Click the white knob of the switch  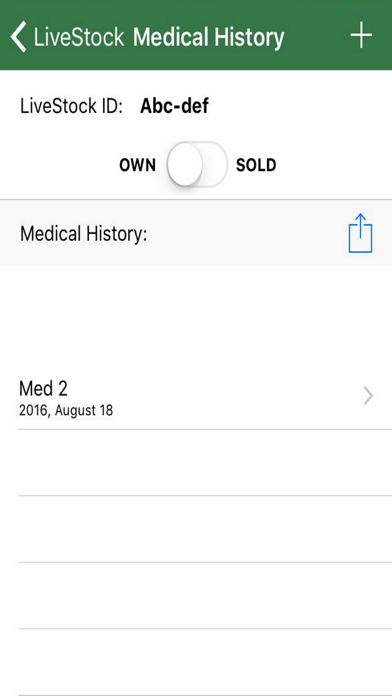pyautogui.click(x=185, y=165)
